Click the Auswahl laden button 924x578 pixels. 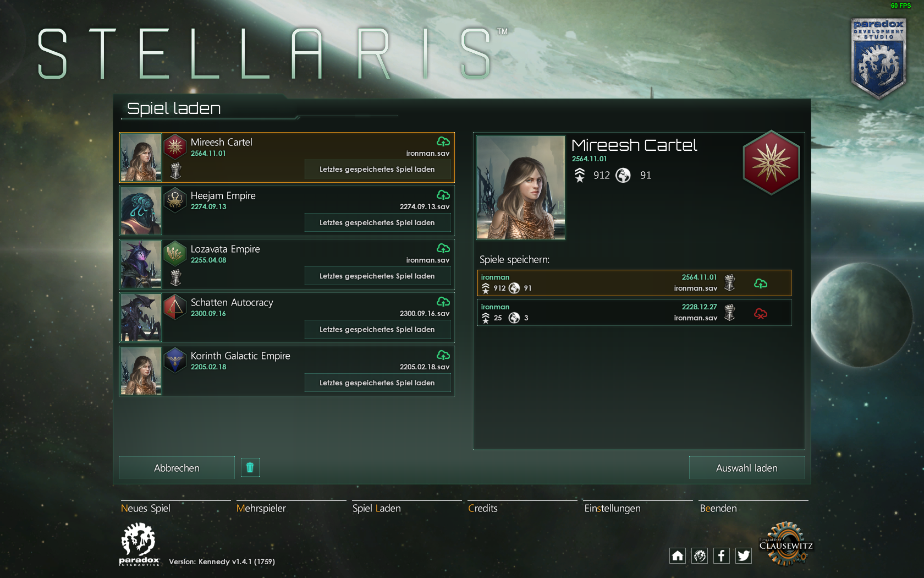point(747,467)
